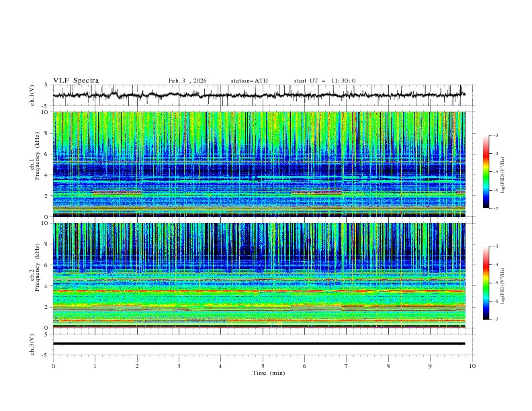Click time axis tick label '6'
The width and height of the screenshot is (532, 411).
(x=304, y=366)
